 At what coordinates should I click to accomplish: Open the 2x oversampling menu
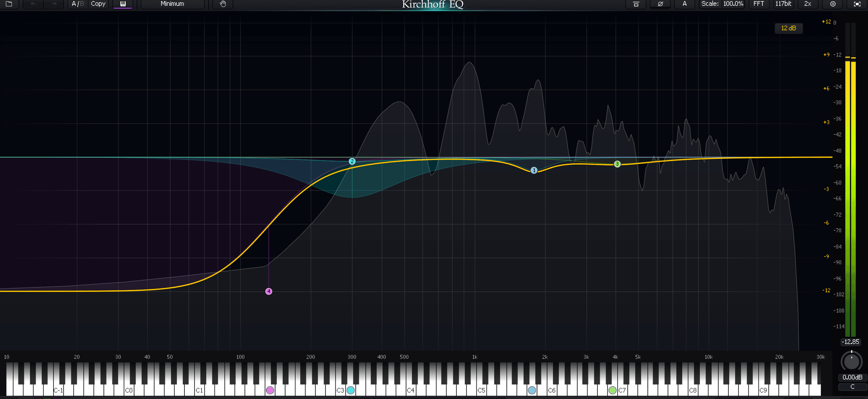808,4
